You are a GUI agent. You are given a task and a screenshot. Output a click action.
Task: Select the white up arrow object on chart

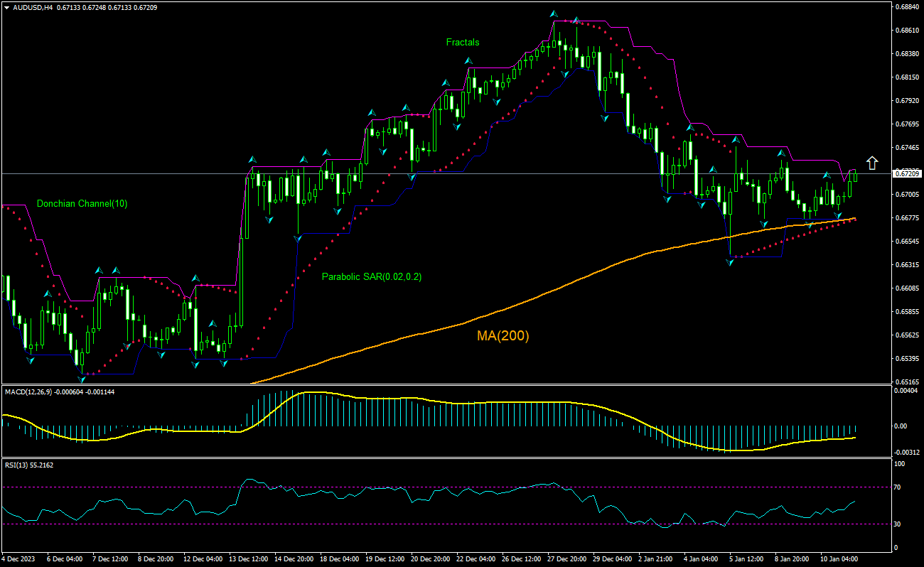[x=872, y=163]
